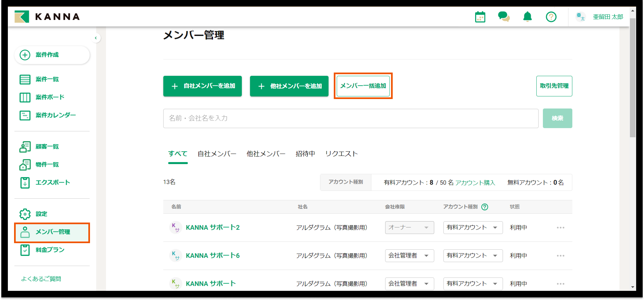
Task: Open the options menu for KANNA サポート row
Action: tap(561, 283)
